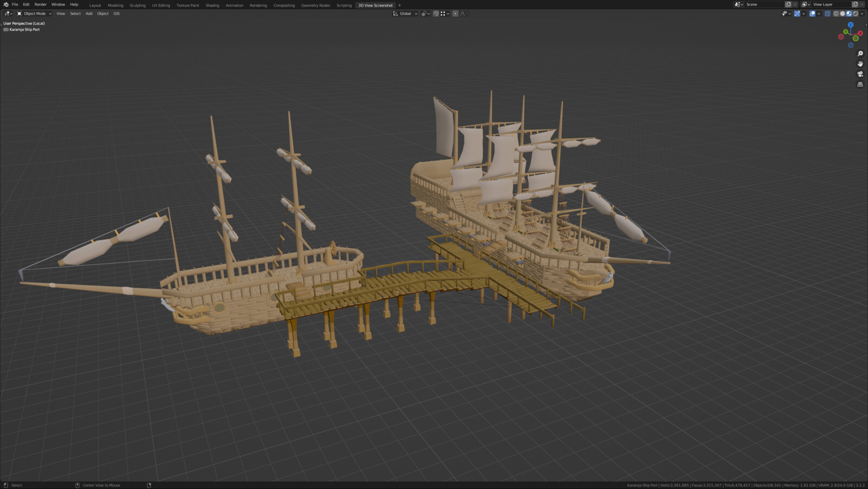
Task: Click the Y axis on navigation gizmo
Action: tap(846, 32)
